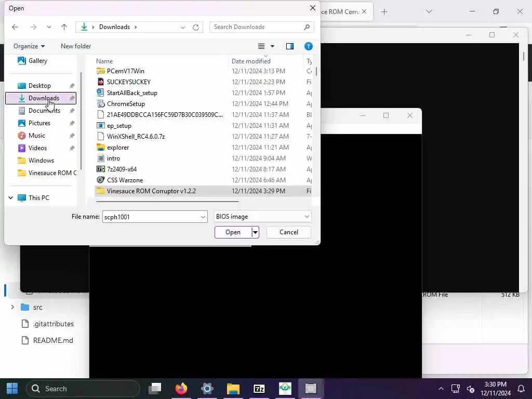Click the Search Downloads field
The width and height of the screenshot is (532, 399).
click(262, 27)
